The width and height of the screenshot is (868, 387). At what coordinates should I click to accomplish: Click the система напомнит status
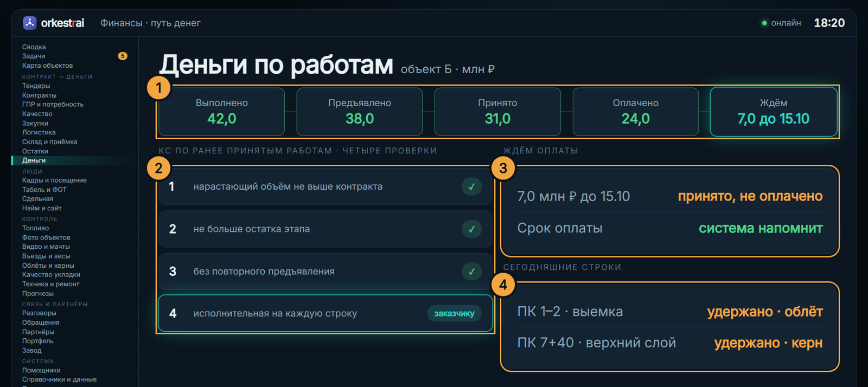pyautogui.click(x=761, y=228)
